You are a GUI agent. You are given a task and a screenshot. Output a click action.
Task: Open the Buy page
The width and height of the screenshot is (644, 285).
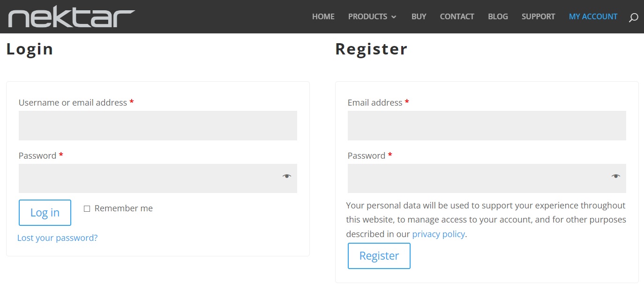pos(419,16)
